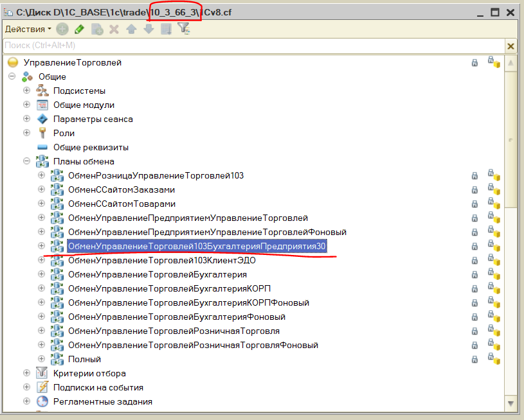Screen dimensions: 524x420
Task: Click the Move up arrow icon
Action: tap(131, 30)
